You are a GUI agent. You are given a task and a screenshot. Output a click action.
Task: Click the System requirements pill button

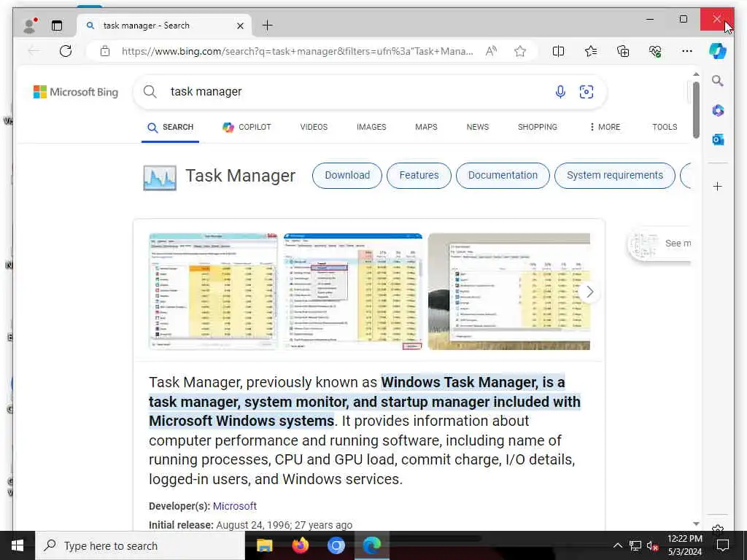[615, 175]
